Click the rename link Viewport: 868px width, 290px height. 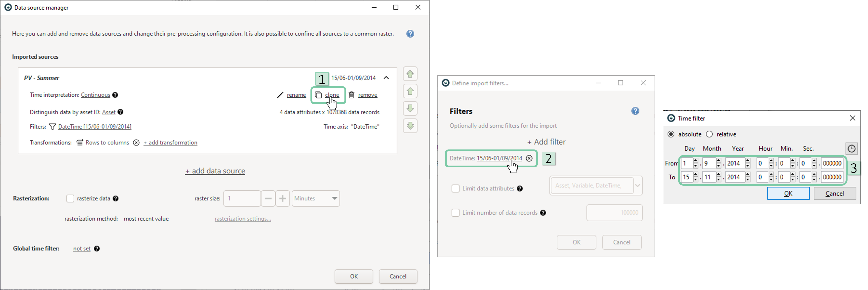[x=296, y=95]
